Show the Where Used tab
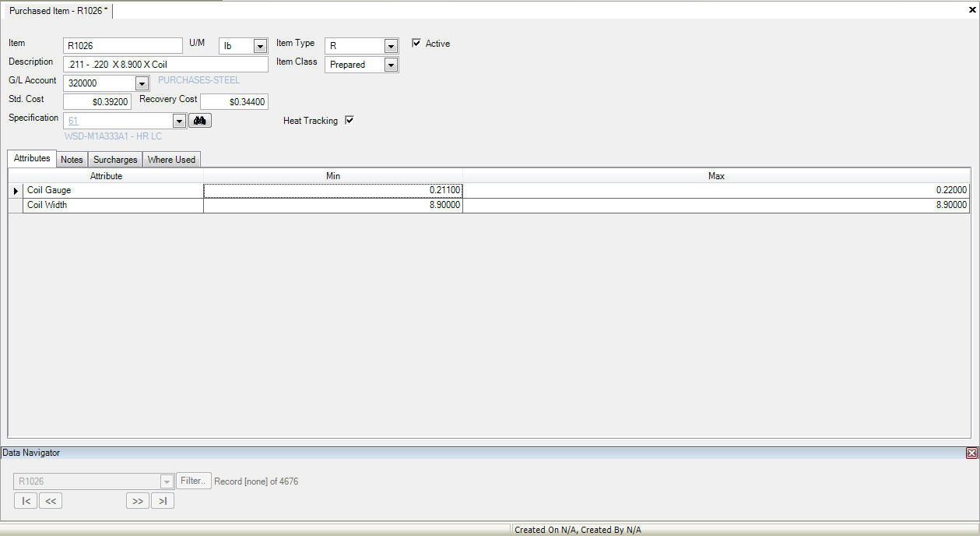This screenshot has width=980, height=536. (171, 160)
